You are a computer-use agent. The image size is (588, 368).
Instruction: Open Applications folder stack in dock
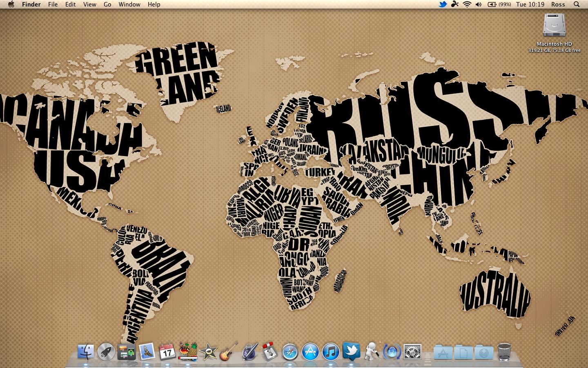pos(443,352)
